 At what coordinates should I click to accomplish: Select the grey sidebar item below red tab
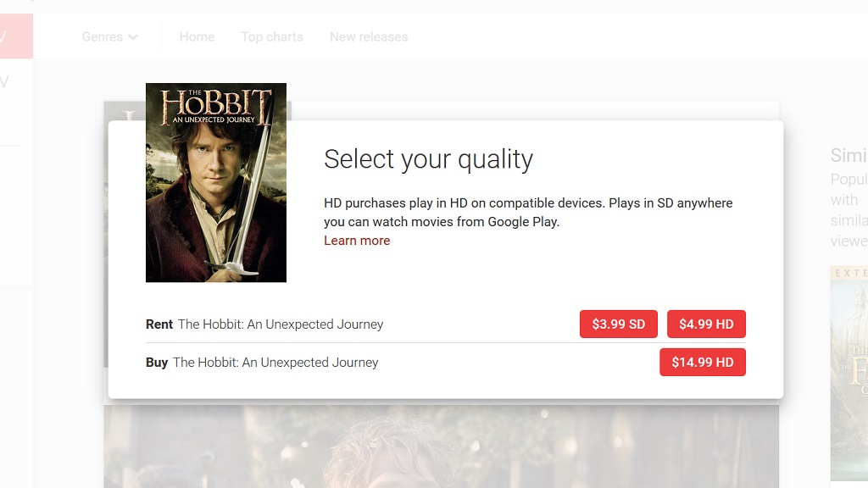pyautogui.click(x=7, y=82)
